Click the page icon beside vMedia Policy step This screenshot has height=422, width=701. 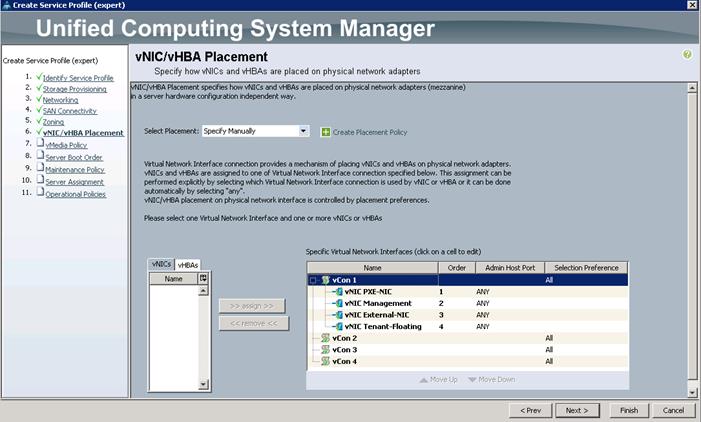point(40,143)
